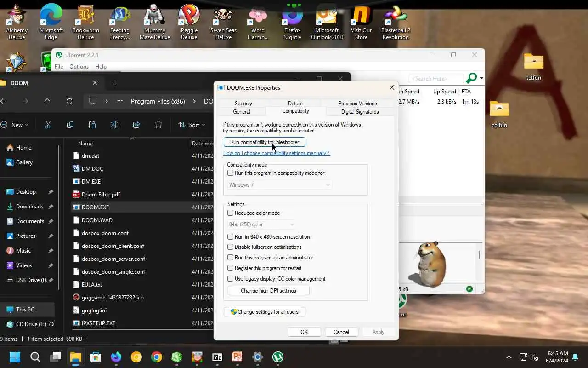Open Microsoft Outlook 2010 desktop shortcut

(x=327, y=22)
